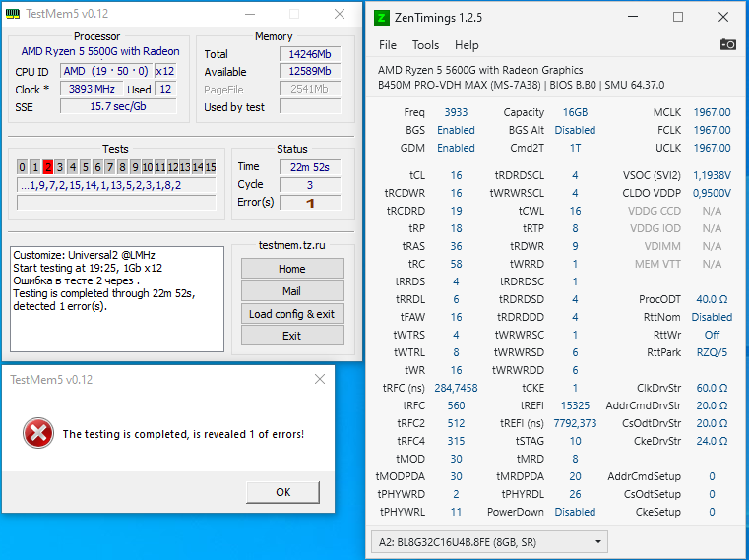Click the VSOC (SVI2) value 1,1938V
Screen dimensions: 749x560
tap(712, 175)
